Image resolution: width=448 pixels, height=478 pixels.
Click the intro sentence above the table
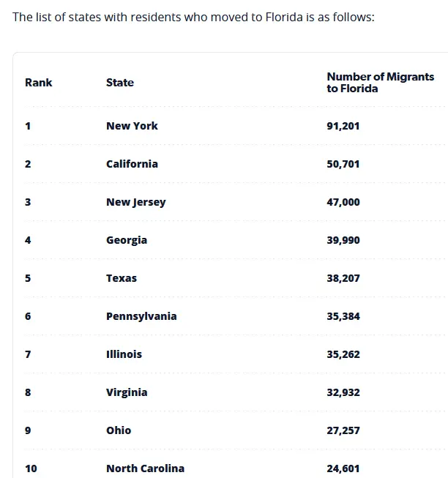tap(193, 16)
